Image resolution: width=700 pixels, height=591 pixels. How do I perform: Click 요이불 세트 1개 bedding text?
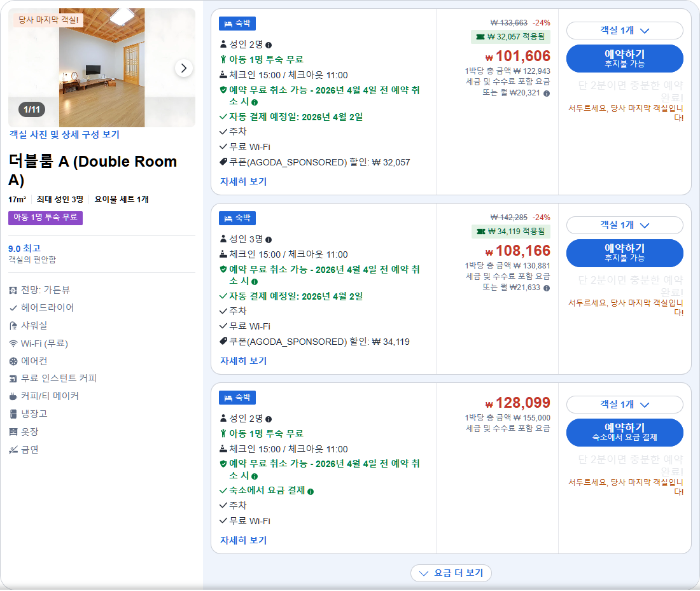click(122, 200)
